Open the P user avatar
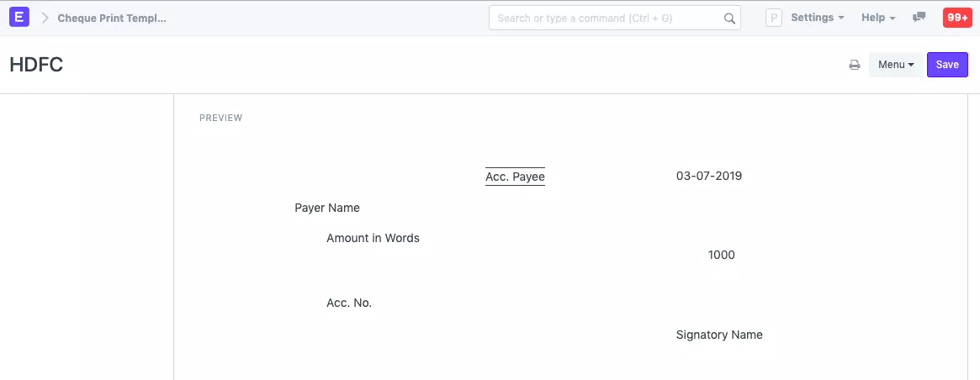This screenshot has width=980, height=380. click(774, 18)
